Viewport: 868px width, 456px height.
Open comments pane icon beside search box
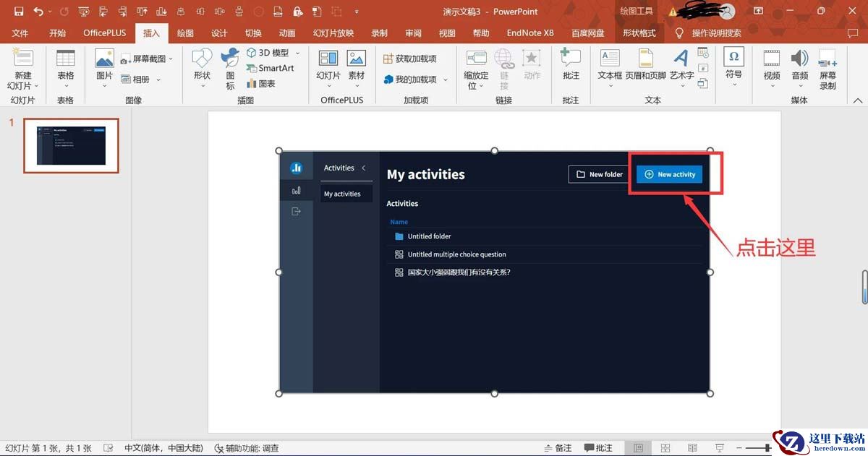coord(853,33)
